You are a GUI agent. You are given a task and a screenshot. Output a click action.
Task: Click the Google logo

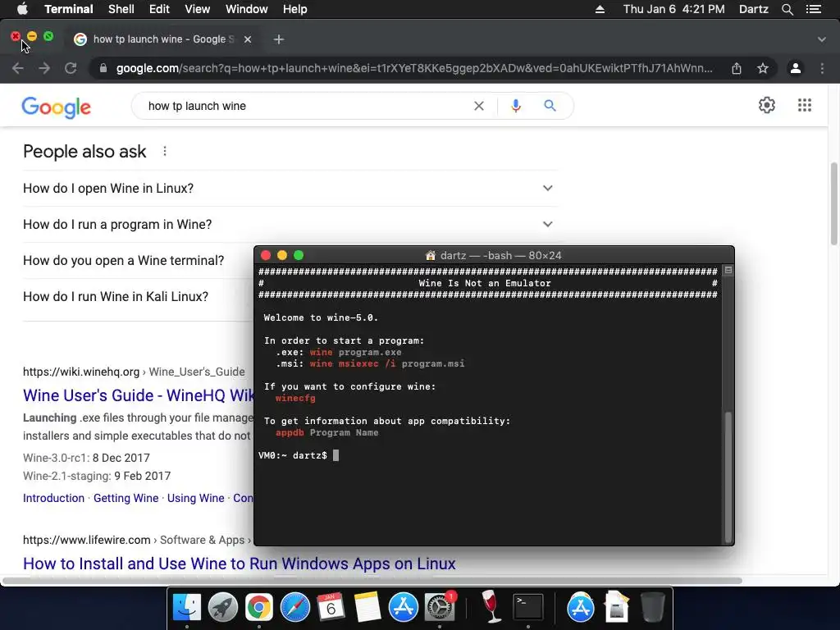click(57, 107)
